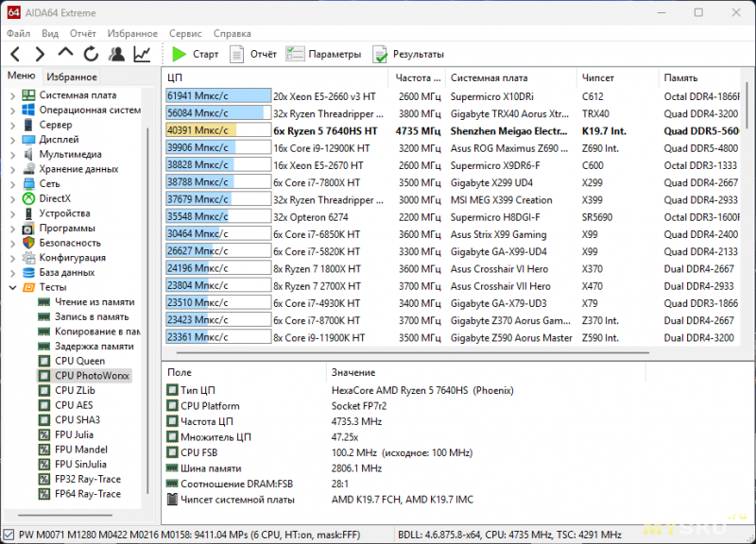Click the Значение column header in details
This screenshot has height=544, width=756.
(x=486, y=372)
